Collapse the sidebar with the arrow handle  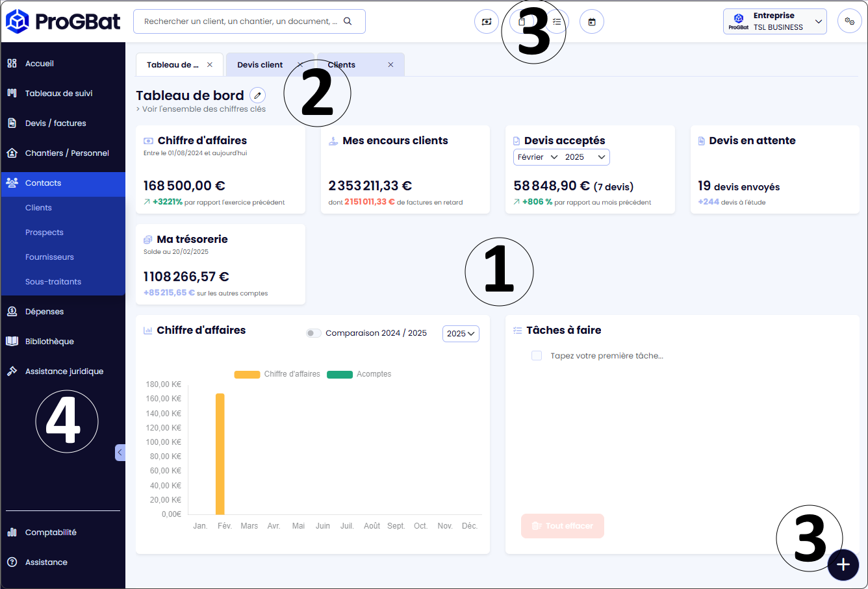point(120,453)
